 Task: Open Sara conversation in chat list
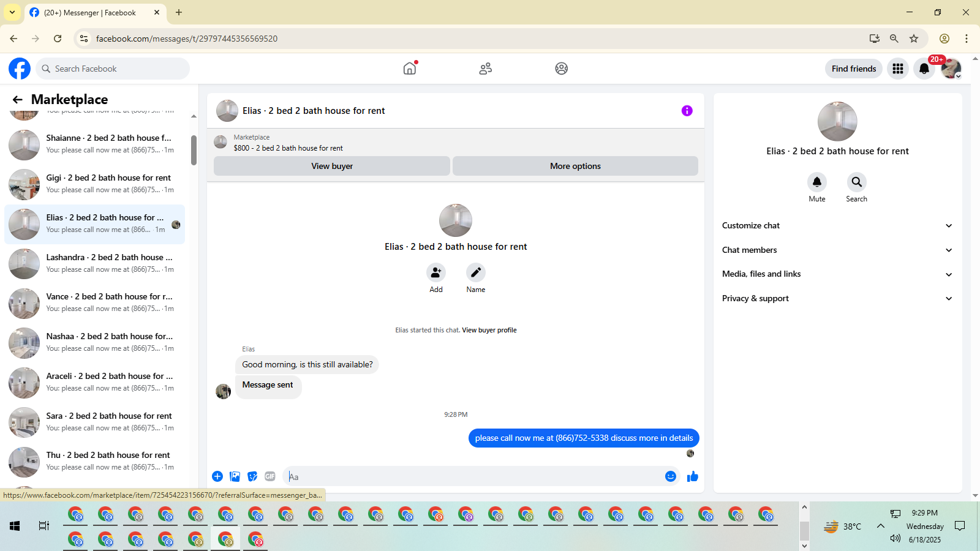[95, 422]
